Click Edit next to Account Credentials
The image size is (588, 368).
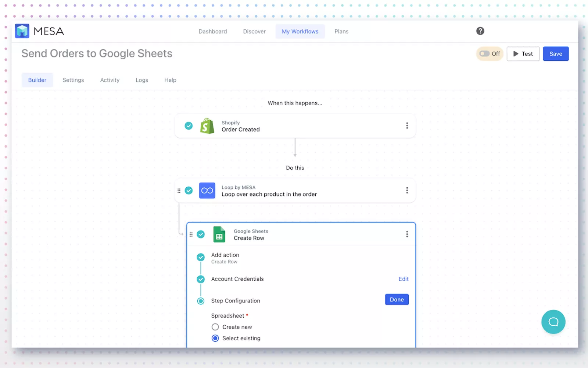coord(403,279)
